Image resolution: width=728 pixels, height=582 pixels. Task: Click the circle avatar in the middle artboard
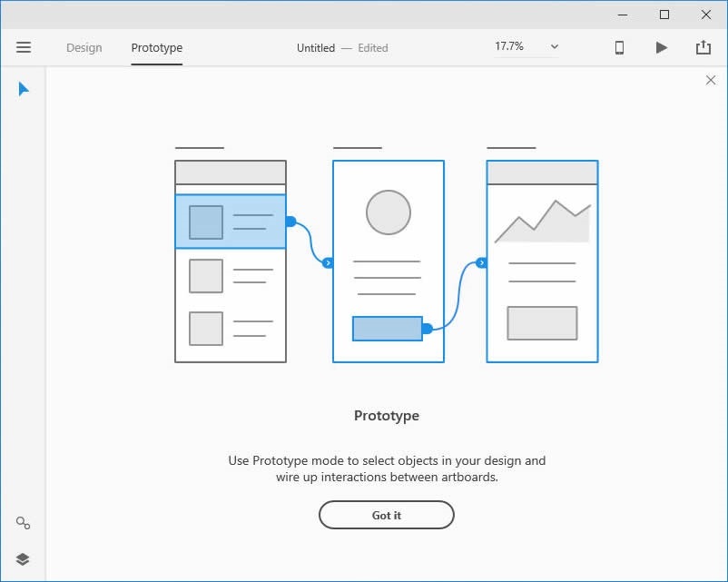point(388,212)
